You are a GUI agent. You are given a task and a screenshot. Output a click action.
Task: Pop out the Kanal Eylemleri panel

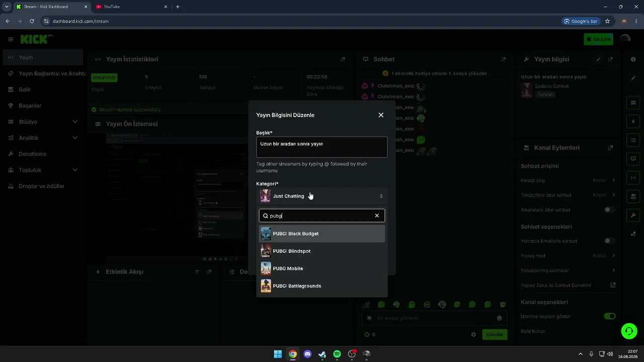coord(610,148)
